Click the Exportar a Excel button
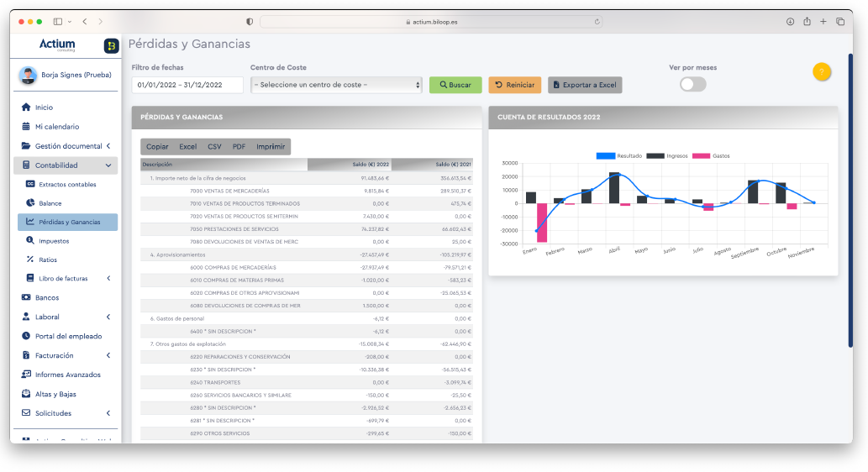The height and width of the screenshot is (472, 868). pyautogui.click(x=585, y=85)
